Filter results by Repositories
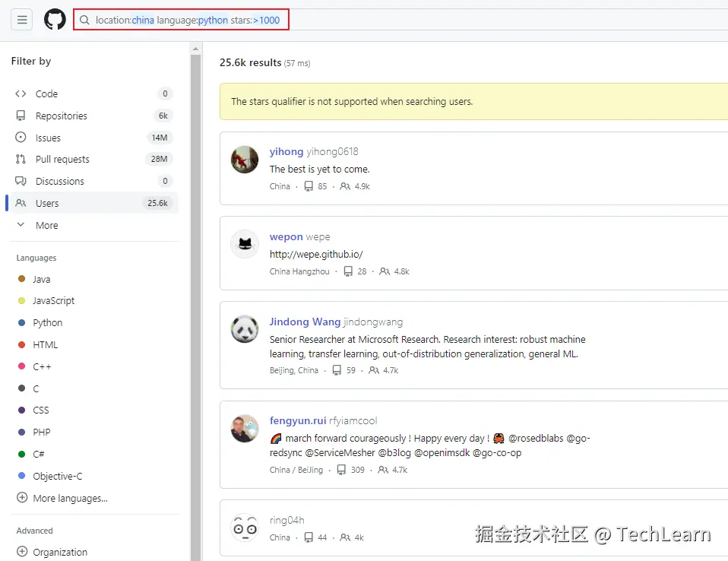728x561 pixels. pos(94,116)
